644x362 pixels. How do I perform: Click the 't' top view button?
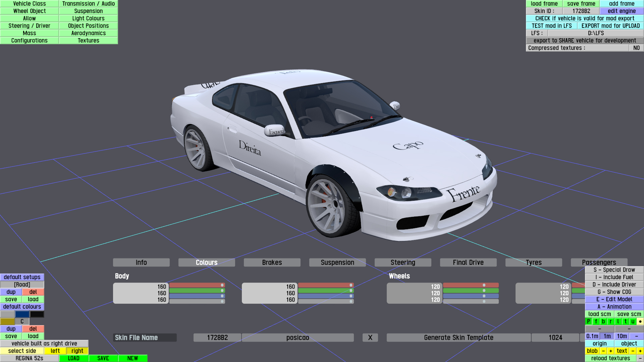(626, 321)
